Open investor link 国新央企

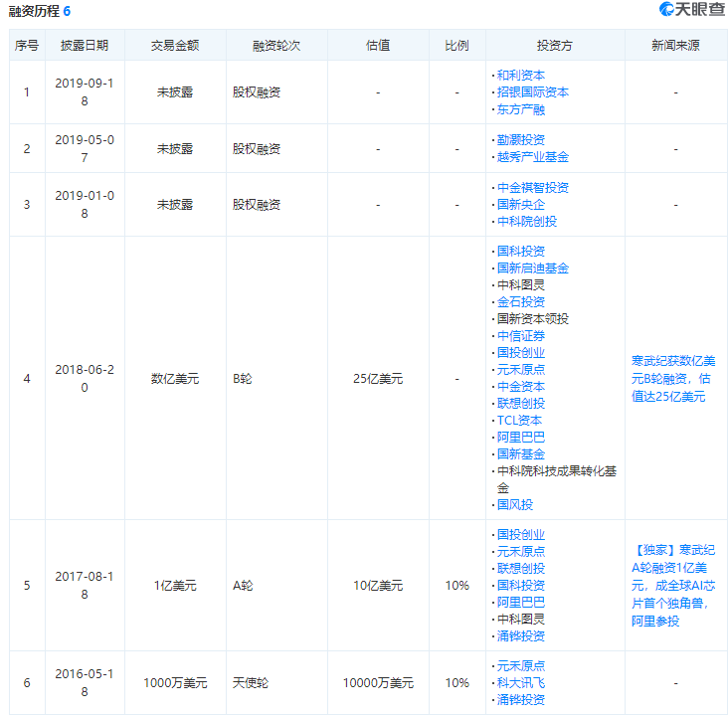click(520, 204)
